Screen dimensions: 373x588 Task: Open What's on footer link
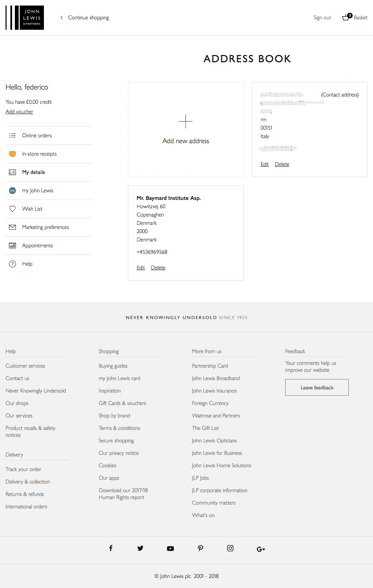[x=203, y=515]
